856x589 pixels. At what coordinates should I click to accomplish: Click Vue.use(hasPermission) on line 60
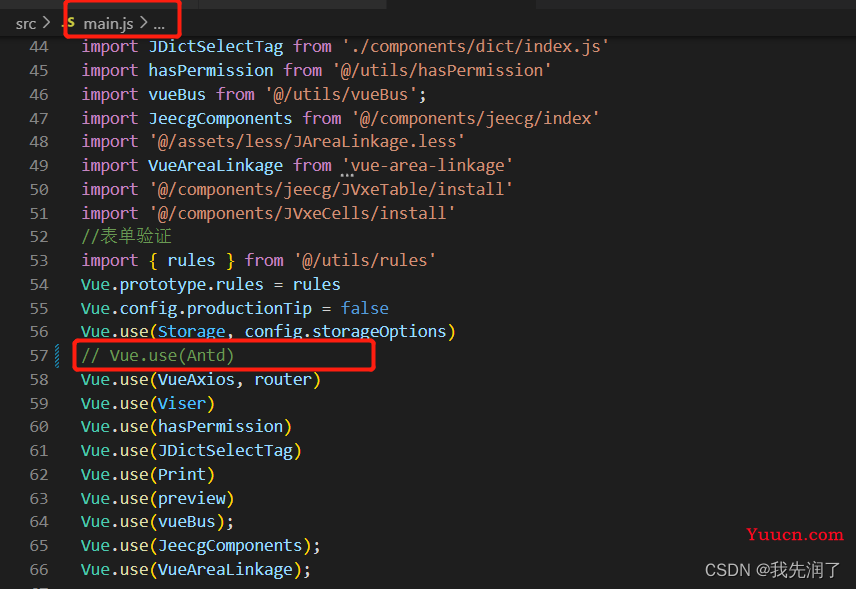[186, 426]
